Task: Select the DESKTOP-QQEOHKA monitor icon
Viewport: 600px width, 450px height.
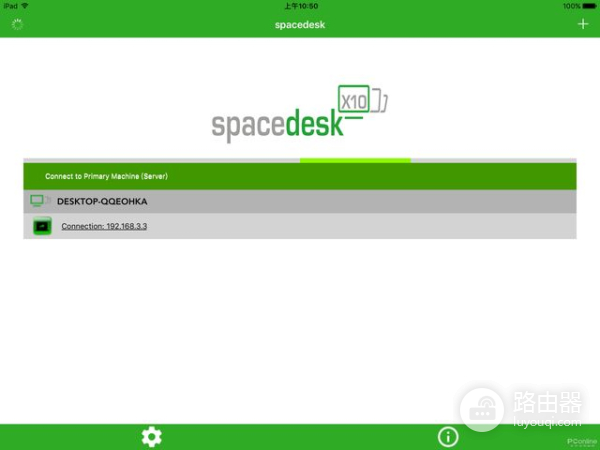Action: click(40, 201)
